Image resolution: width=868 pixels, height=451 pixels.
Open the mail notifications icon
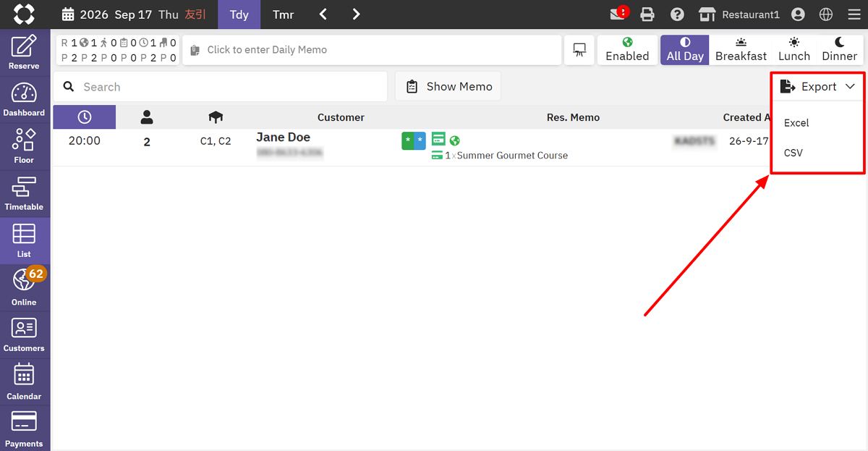[619, 14]
